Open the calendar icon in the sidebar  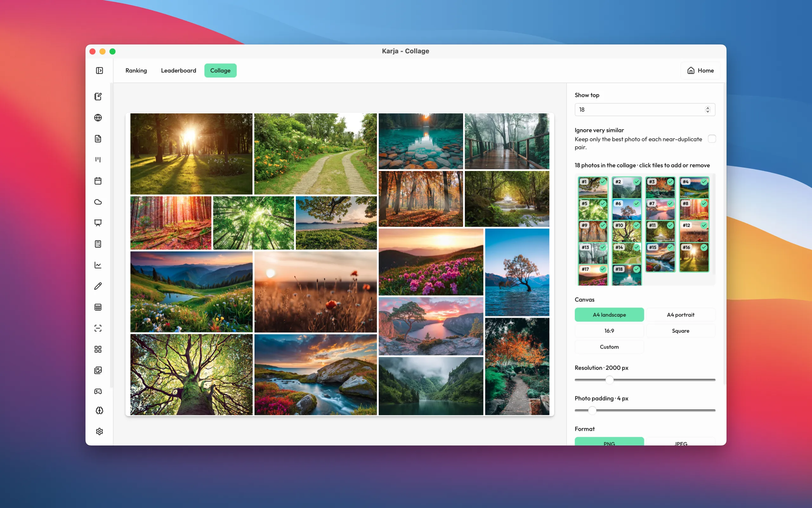[x=98, y=181]
